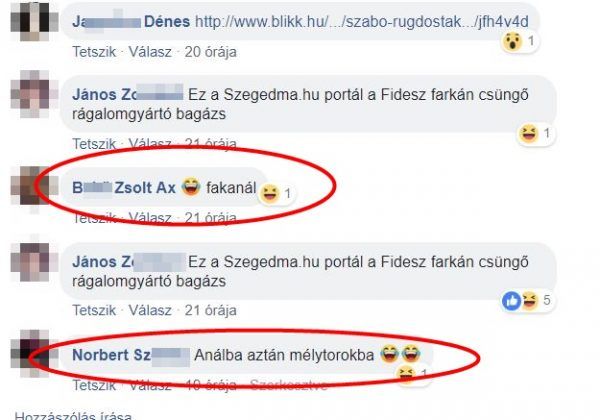Click Tetszik under second János comment

click(x=94, y=310)
